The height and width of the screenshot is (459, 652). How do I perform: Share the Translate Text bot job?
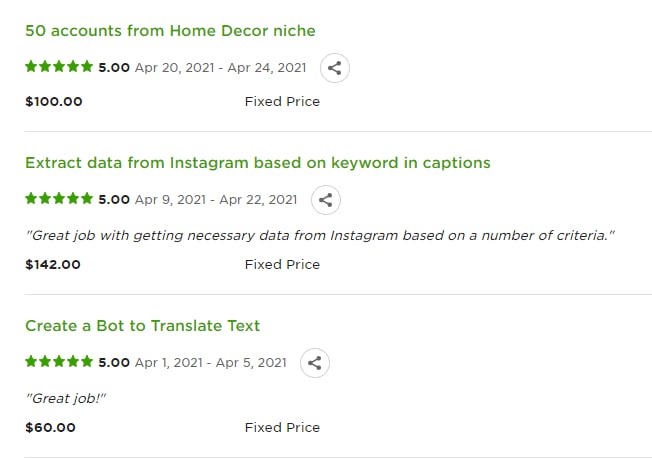coord(315,363)
